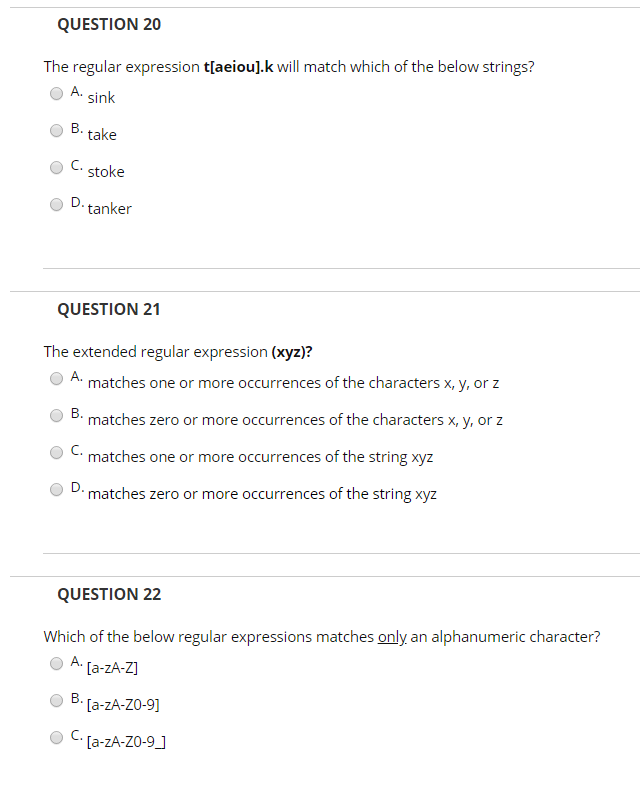This screenshot has width=640, height=788.
Task: Choose 'one or more occurrences of characters x, y, or z'
Action: coord(56,378)
